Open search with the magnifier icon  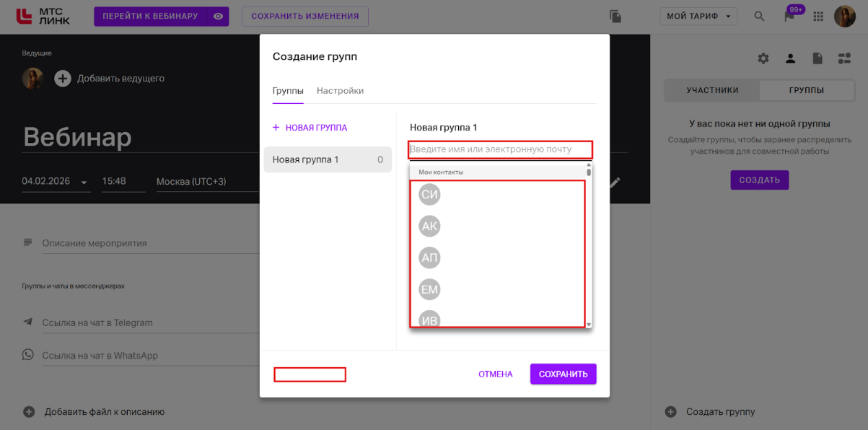point(759,16)
